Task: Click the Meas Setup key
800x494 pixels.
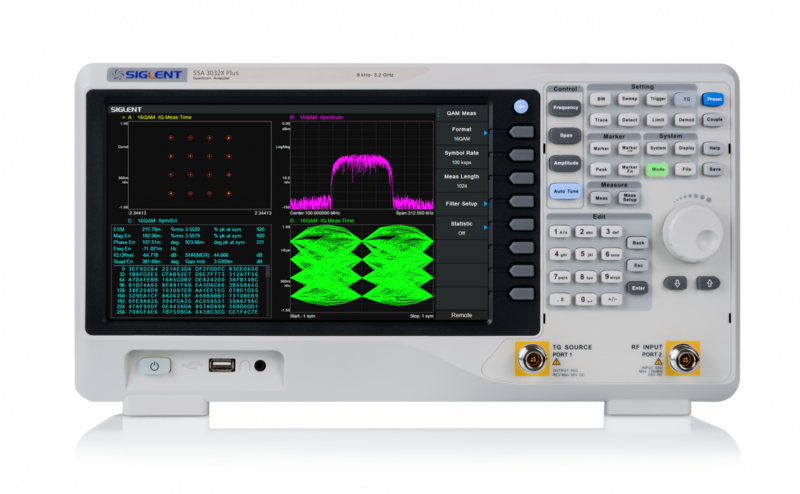Action: click(x=629, y=198)
